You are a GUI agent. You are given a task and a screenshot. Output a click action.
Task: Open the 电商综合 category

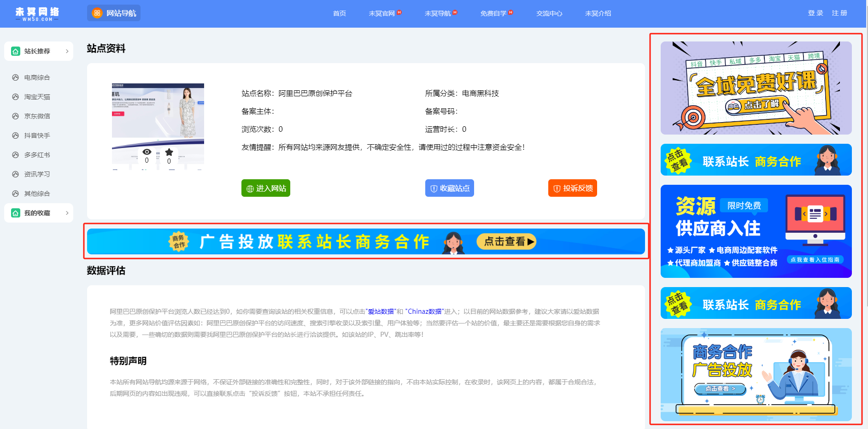tap(37, 77)
